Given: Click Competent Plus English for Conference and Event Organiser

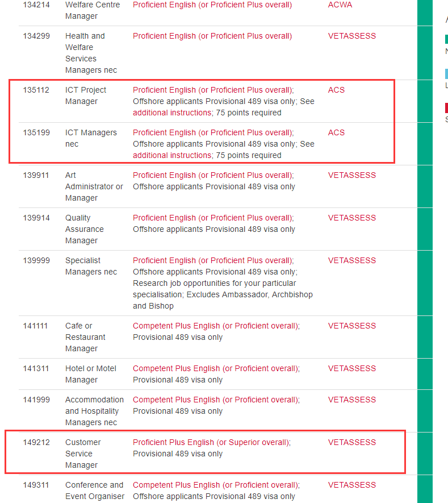Looking at the screenshot, I should coord(216,485).
